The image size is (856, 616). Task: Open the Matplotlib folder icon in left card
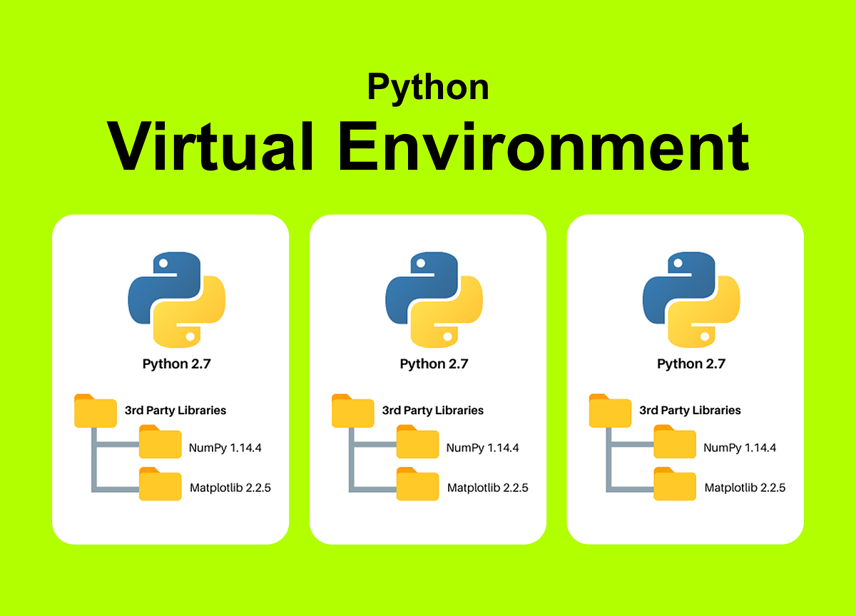coord(160,484)
